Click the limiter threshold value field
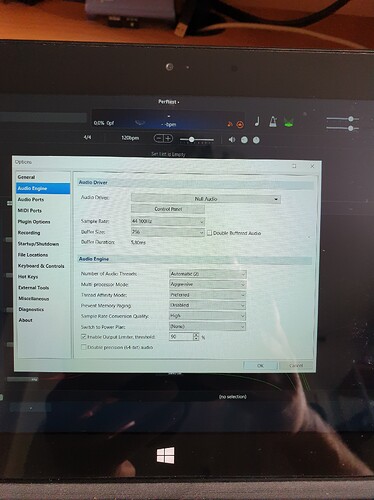374x500 pixels. (x=181, y=337)
